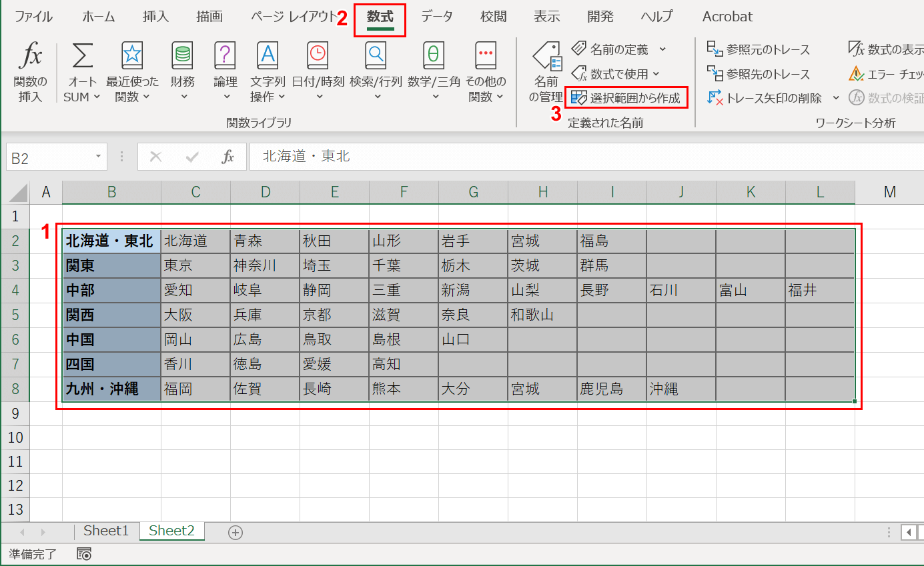Viewport: 924px width, 566px height.
Task: Open the Insert Function (関数の挿入) dialog
Action: [30, 70]
